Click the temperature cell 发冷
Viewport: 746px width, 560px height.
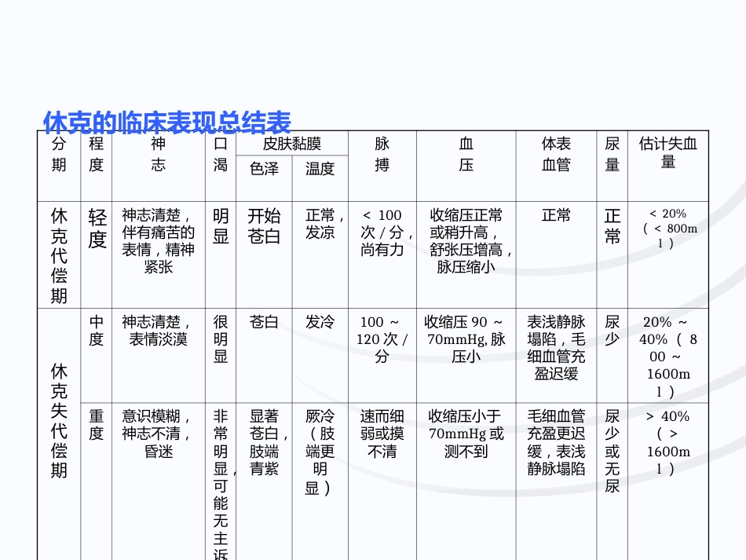click(x=320, y=356)
